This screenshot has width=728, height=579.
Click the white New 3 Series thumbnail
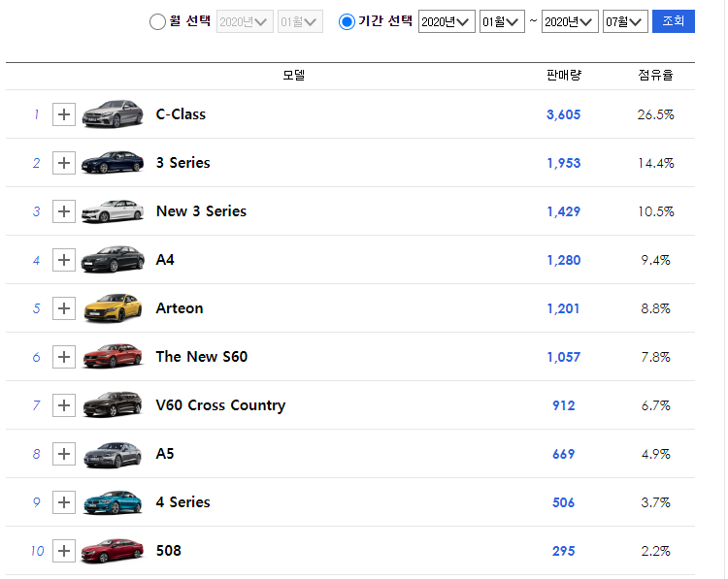(113, 211)
